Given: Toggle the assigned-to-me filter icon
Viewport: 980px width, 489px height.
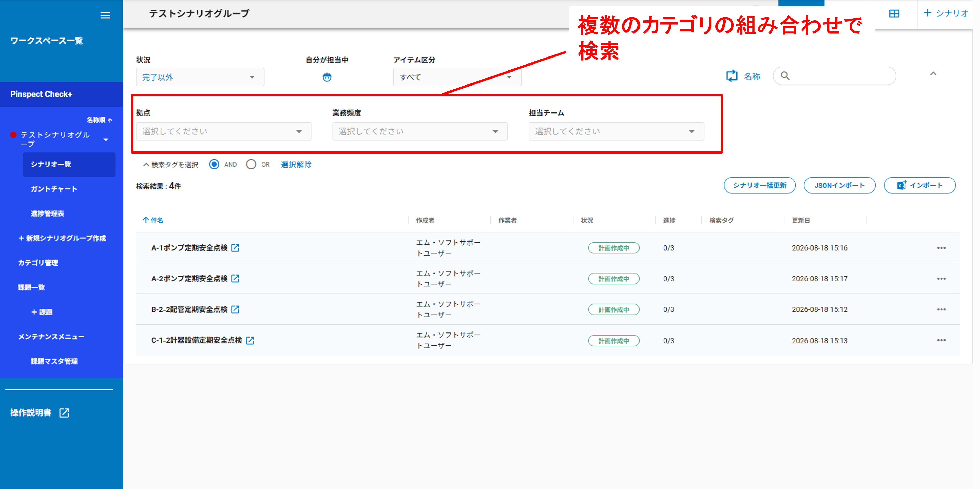Looking at the screenshot, I should [x=327, y=77].
